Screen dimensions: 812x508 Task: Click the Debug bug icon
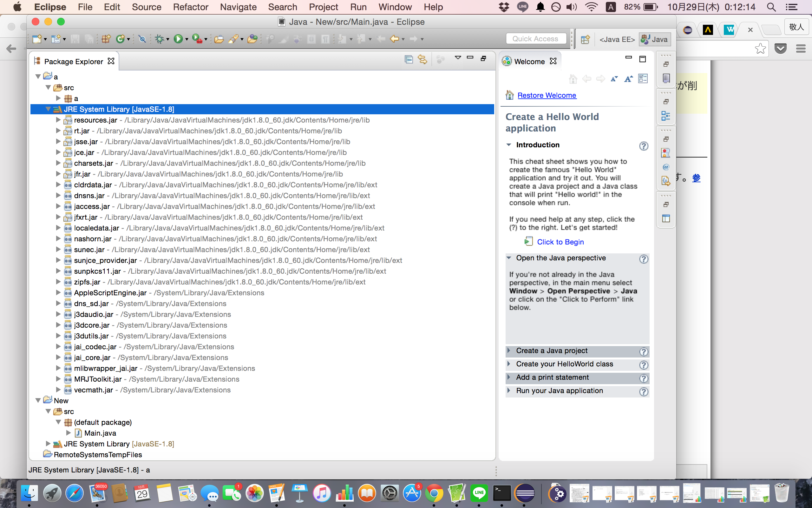click(159, 39)
